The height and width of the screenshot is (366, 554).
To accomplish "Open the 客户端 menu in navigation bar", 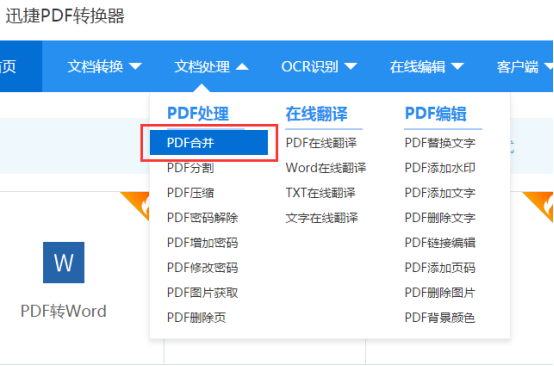I will [524, 66].
